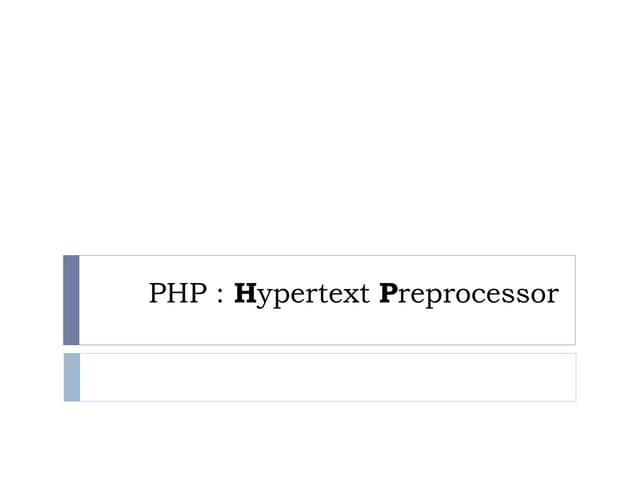Viewport: 640px width, 480px height.
Task: Click the dark blue accent bar beside title
Action: [71, 300]
